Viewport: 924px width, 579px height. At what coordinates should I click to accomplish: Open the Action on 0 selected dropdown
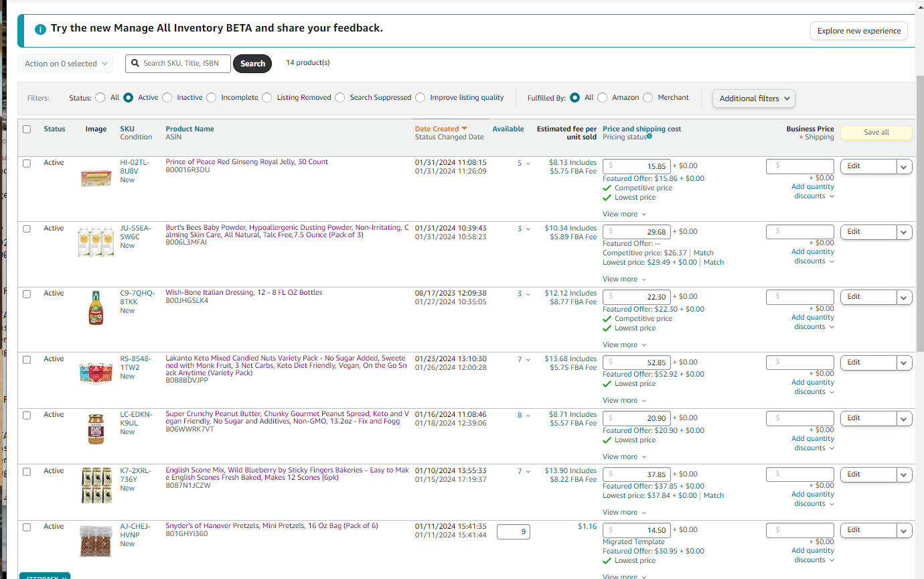(x=66, y=64)
